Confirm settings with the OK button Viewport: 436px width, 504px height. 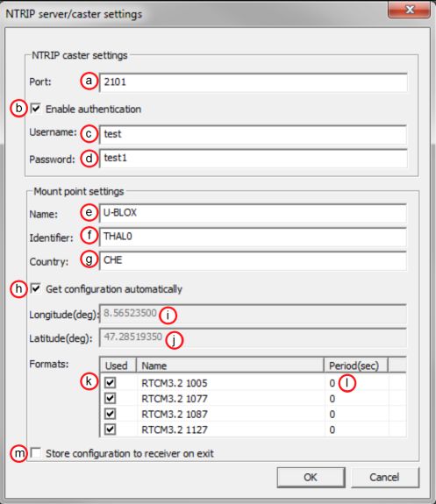pyautogui.click(x=311, y=478)
